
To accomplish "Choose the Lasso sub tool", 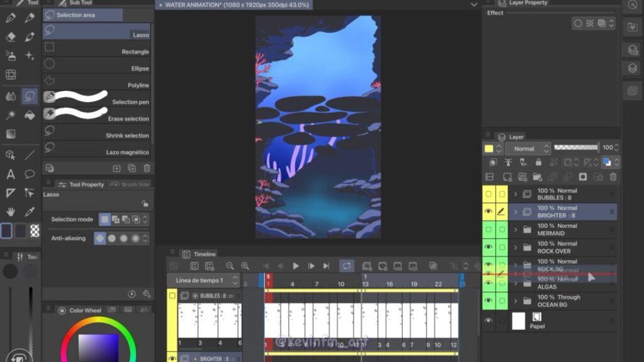I will pos(97,31).
